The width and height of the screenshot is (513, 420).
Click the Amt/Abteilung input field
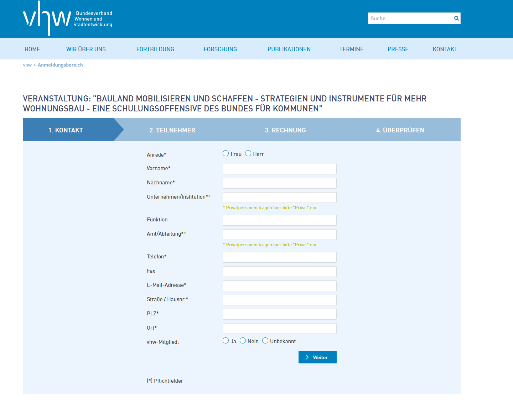pos(280,235)
